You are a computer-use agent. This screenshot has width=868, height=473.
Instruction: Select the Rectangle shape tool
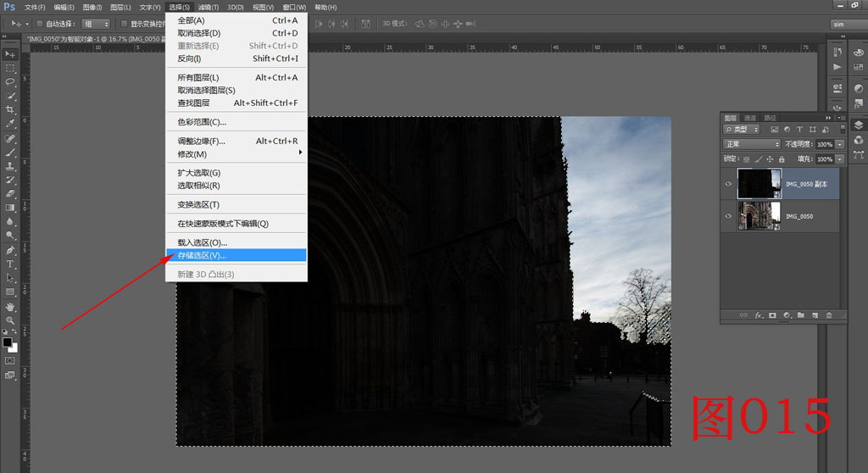click(x=10, y=292)
